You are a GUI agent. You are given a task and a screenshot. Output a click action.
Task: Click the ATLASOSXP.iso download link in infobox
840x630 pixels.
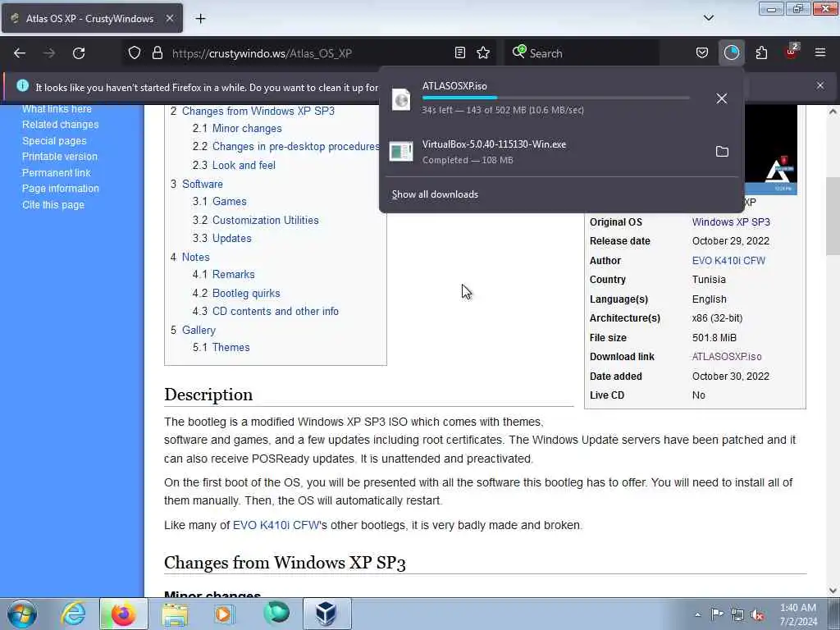pyautogui.click(x=727, y=357)
